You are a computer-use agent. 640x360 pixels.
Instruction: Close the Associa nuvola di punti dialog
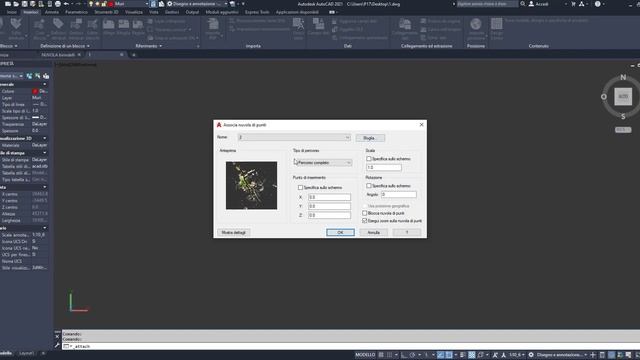(421, 124)
